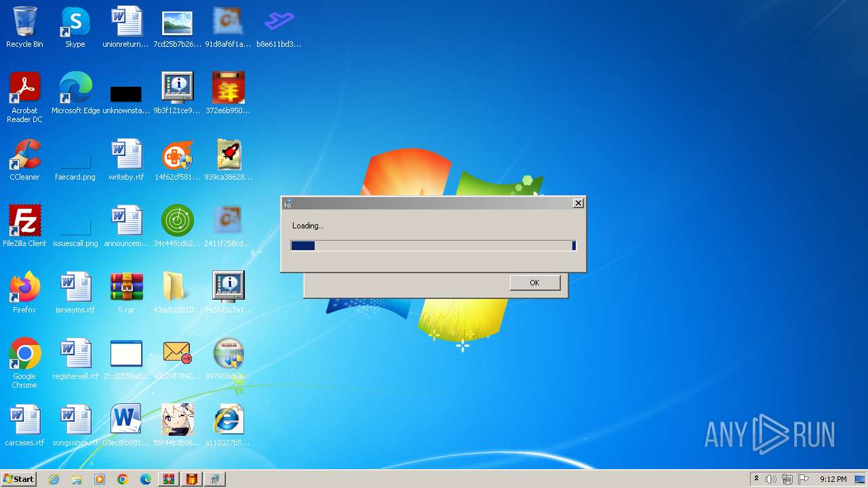Select the 9b3f121ce9 monitor-info icon
868x488 pixels.
[x=177, y=94]
